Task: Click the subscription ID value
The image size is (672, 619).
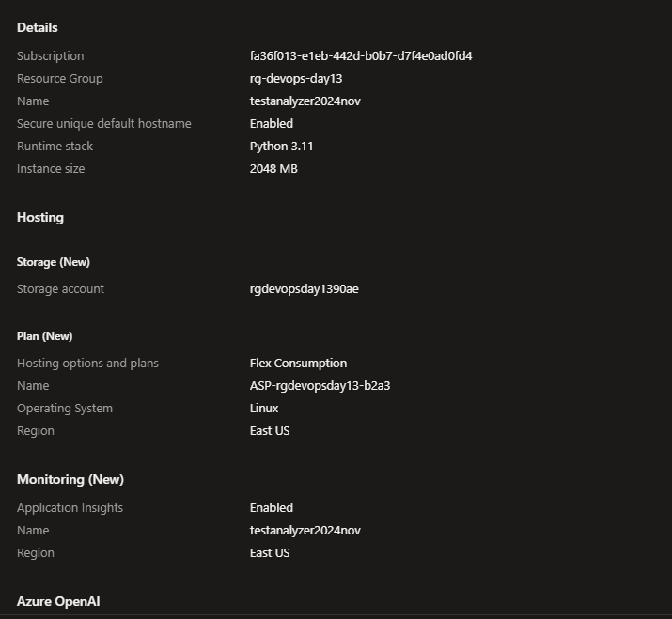Action: pyautogui.click(x=361, y=56)
